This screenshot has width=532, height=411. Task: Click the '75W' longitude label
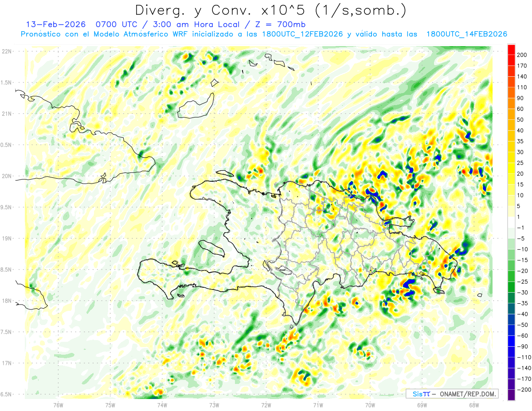(x=110, y=405)
